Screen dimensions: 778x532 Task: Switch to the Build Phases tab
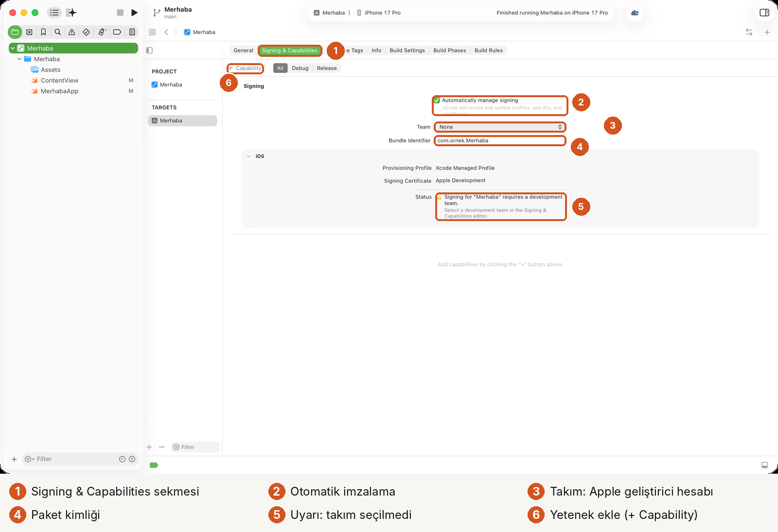click(x=449, y=51)
